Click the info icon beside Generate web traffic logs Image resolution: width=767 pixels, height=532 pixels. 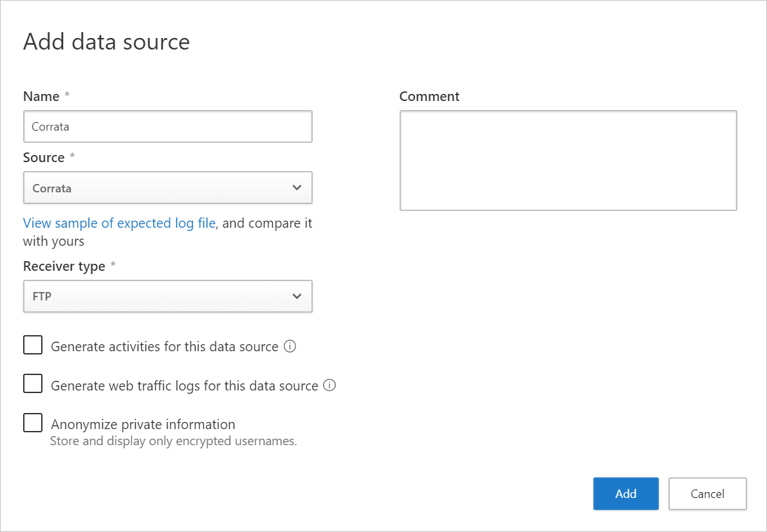(329, 385)
